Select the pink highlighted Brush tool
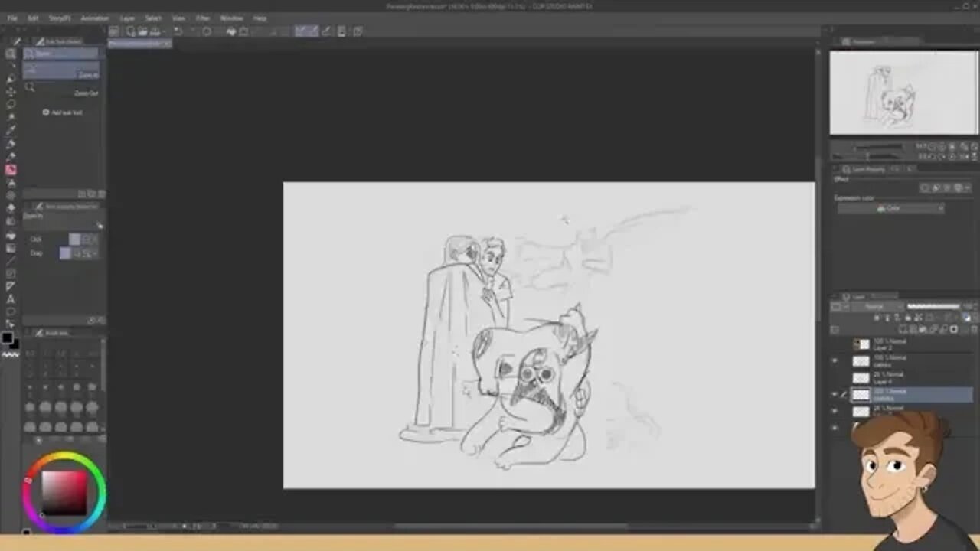 [11, 170]
